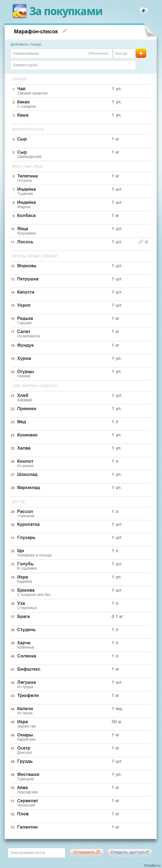Viewport: 162px width, 868px height.
Task: Focus the Наименование input field
Action: click(x=61, y=53)
